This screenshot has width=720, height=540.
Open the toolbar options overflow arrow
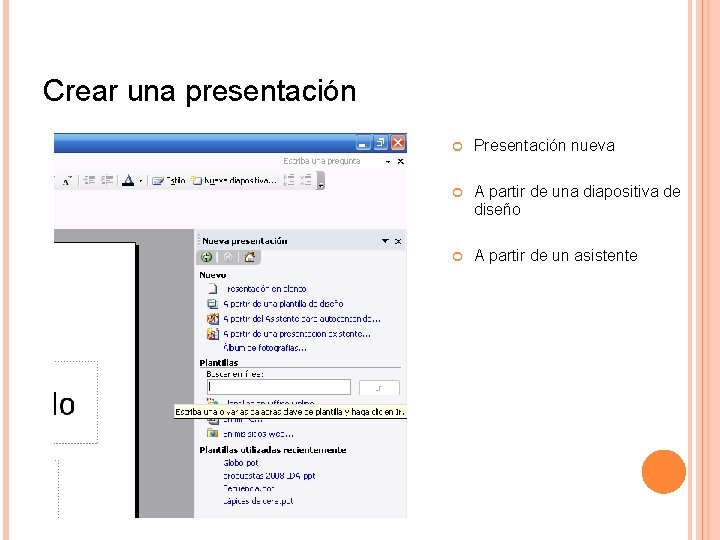[321, 180]
